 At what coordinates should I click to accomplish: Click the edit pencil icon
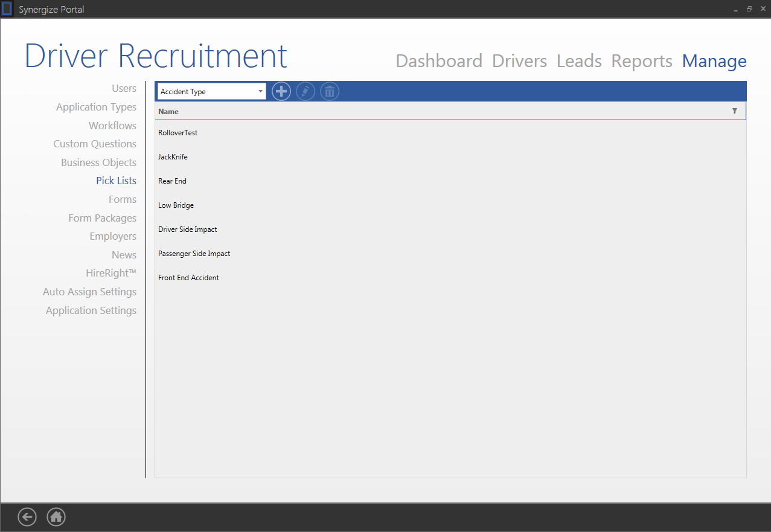pos(306,91)
